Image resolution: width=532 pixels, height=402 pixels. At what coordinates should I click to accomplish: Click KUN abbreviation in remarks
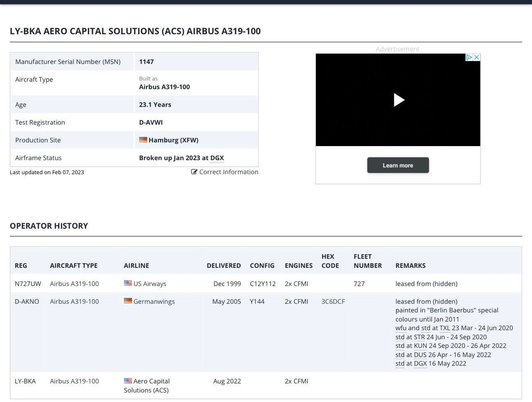tap(420, 346)
